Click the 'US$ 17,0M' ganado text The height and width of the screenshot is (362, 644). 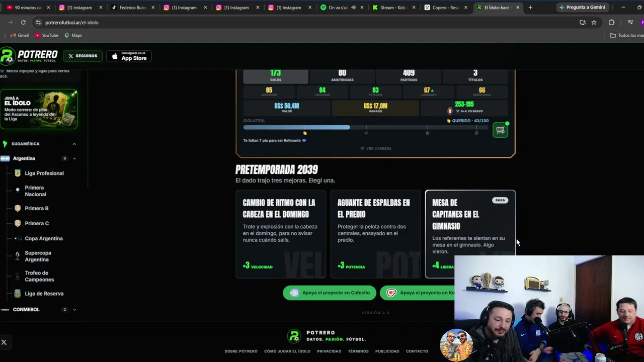tap(375, 106)
